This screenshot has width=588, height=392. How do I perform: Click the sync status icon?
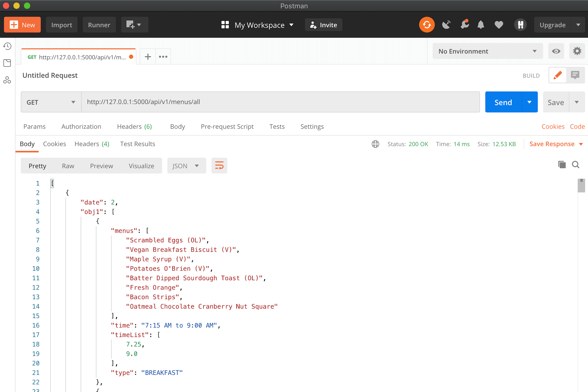427,25
